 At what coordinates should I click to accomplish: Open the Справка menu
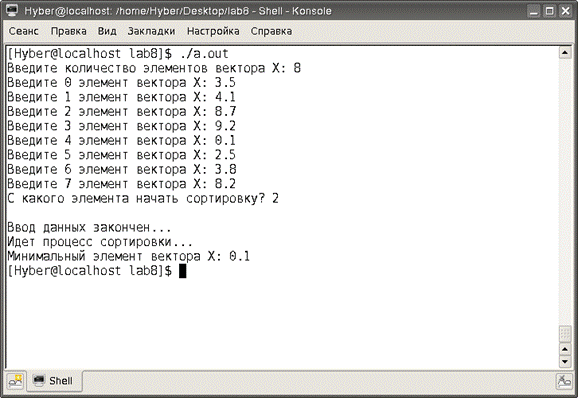click(x=271, y=31)
